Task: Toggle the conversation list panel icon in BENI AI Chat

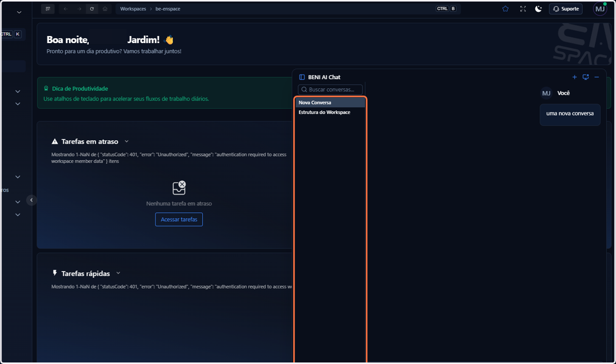Action: [302, 77]
